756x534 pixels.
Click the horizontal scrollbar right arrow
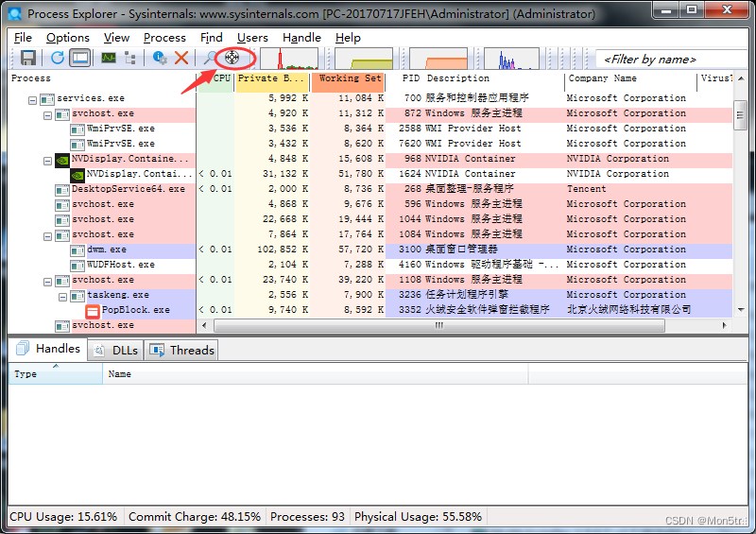(x=724, y=326)
